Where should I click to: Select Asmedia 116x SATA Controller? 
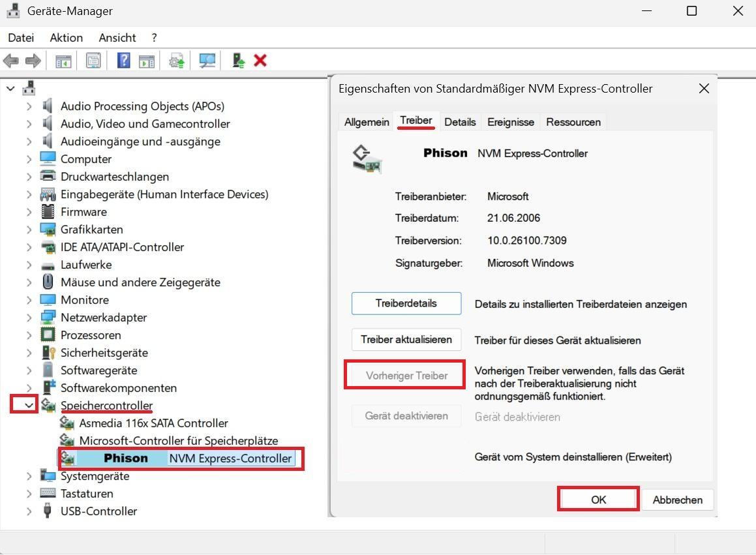click(153, 423)
